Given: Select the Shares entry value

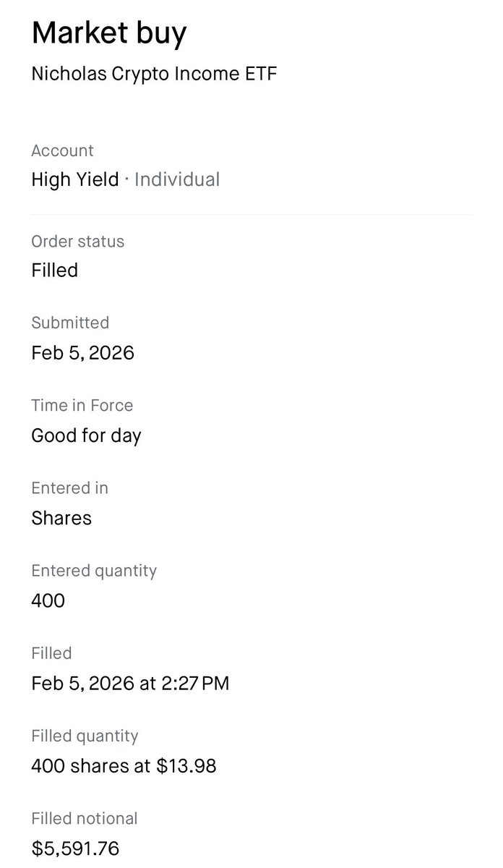Looking at the screenshot, I should tap(61, 518).
